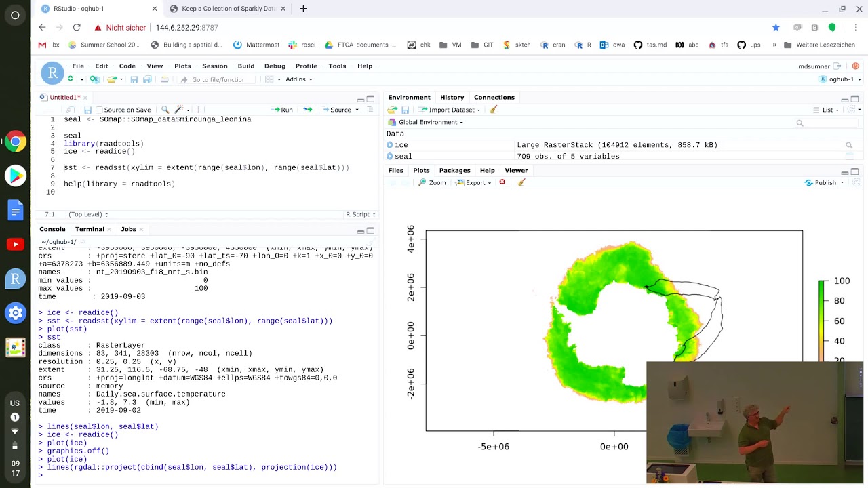This screenshot has height=488, width=868.
Task: Open the Import Dataset dropdown
Action: point(449,110)
